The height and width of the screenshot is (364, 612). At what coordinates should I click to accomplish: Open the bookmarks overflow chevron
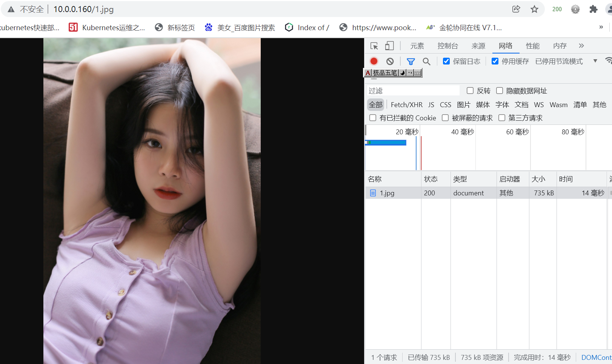coord(601,27)
